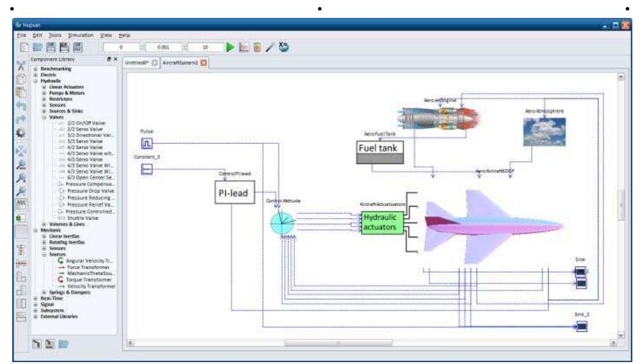Center the view with the crossed arrows icon
The image size is (643, 364).
pos(21,151)
